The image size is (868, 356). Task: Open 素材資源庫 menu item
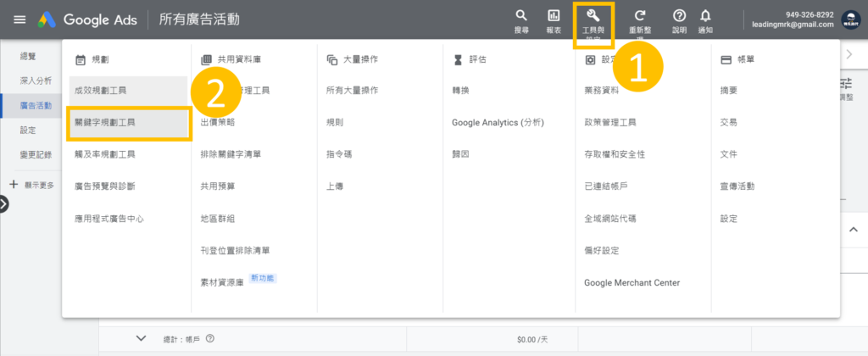222,282
